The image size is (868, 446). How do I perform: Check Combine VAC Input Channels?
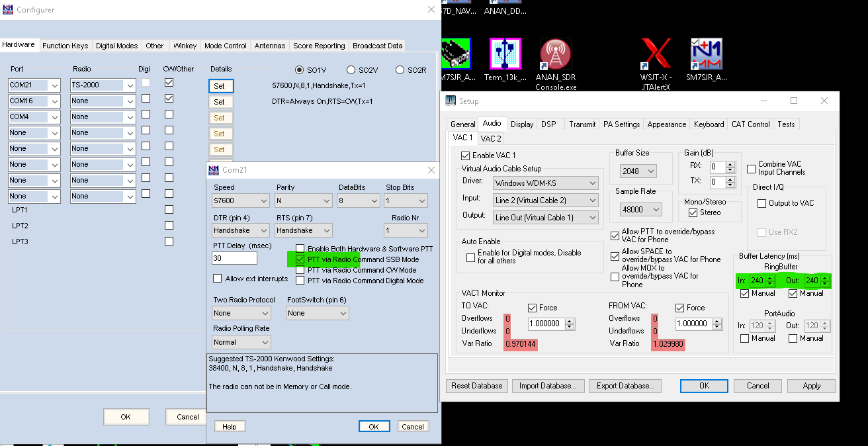[x=751, y=169]
